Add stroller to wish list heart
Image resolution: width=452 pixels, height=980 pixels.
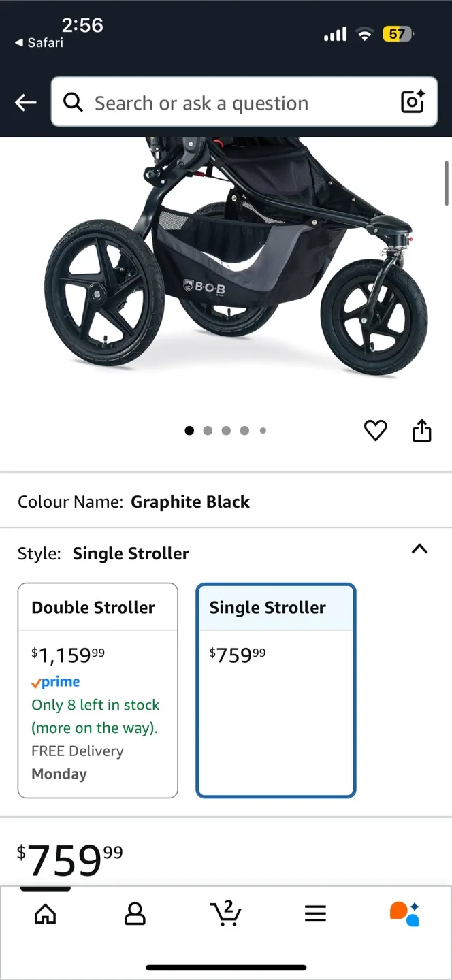[375, 430]
